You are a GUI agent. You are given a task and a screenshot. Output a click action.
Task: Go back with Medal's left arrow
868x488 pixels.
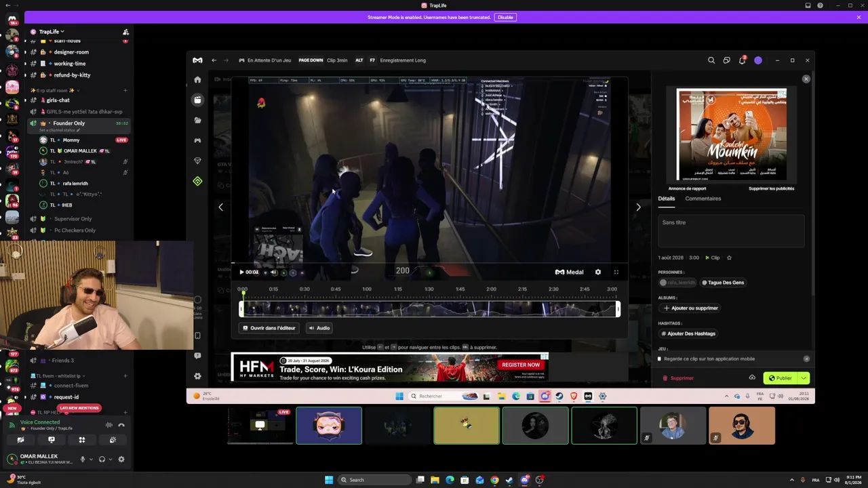click(x=214, y=60)
